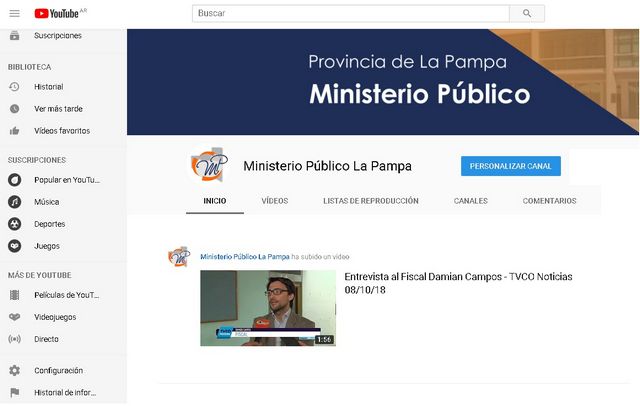Screen dimensions: 640x406
Task: Select the Ver más tarde icon
Action: 14,109
